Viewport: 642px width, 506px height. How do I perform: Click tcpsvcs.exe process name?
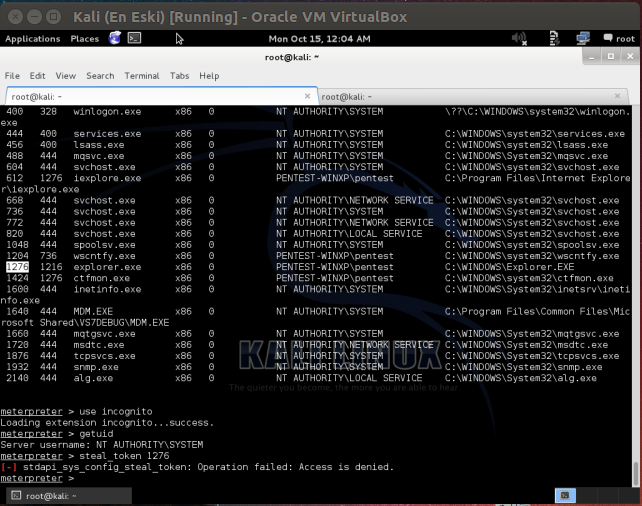click(x=104, y=356)
